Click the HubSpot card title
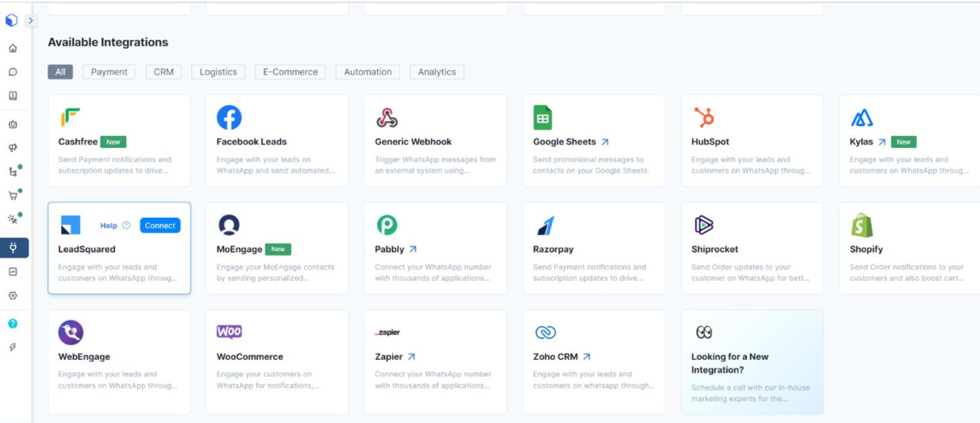980x423 pixels. pos(710,142)
